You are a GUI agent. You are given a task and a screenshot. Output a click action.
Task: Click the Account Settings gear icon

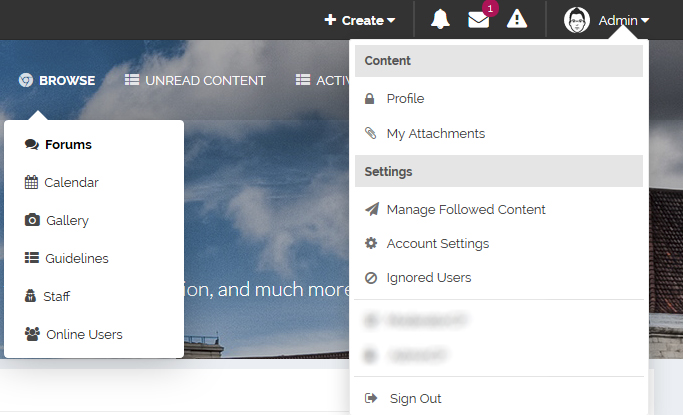click(x=371, y=243)
